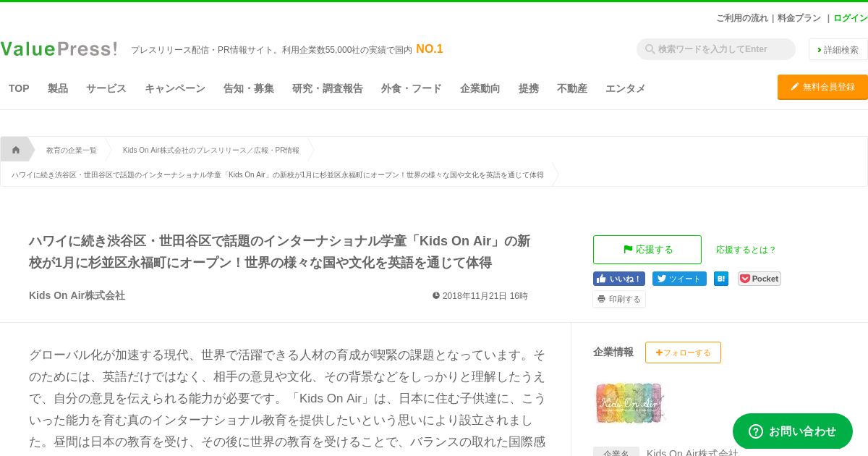This screenshot has width=868, height=456.
Task: Open 外食・フード category tab
Action: 412,88
